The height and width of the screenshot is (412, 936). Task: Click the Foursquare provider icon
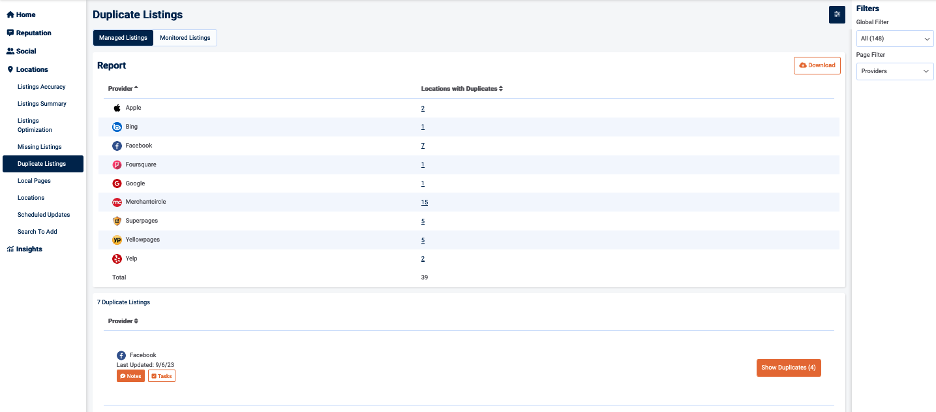[x=117, y=164]
